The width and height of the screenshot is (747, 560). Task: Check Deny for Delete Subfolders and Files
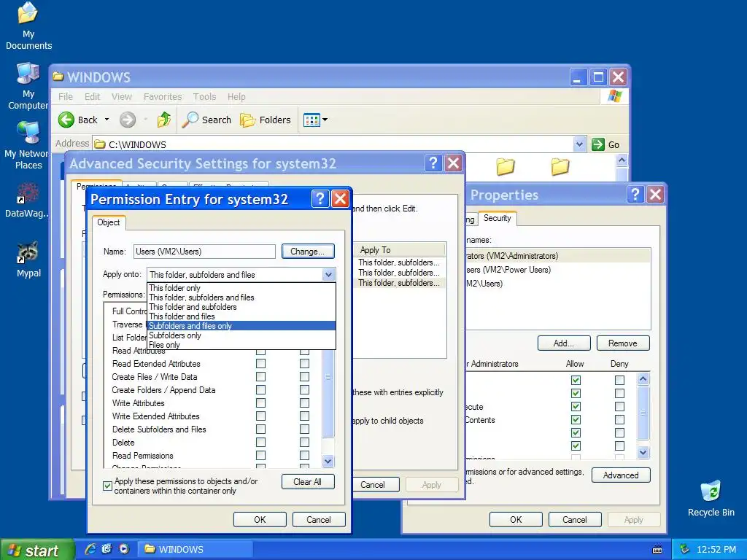coord(304,429)
